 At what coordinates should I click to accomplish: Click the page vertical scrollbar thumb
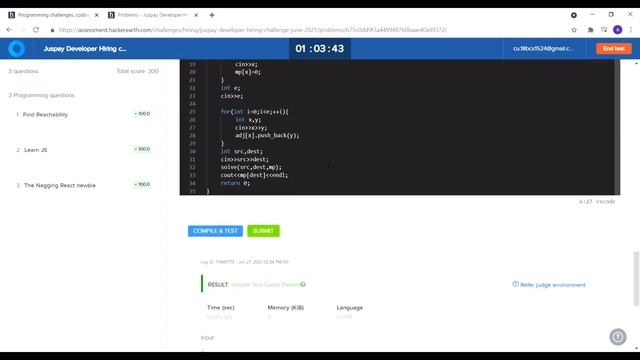[x=636, y=279]
